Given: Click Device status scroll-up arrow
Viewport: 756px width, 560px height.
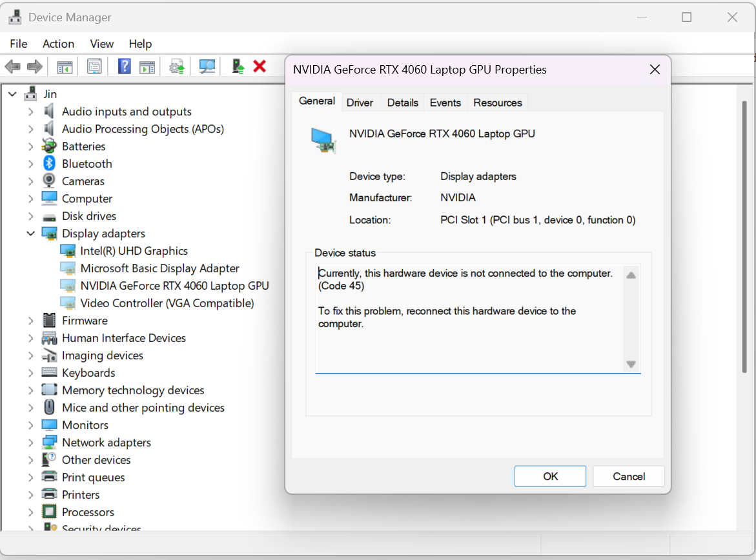Looking at the screenshot, I should tap(631, 275).
